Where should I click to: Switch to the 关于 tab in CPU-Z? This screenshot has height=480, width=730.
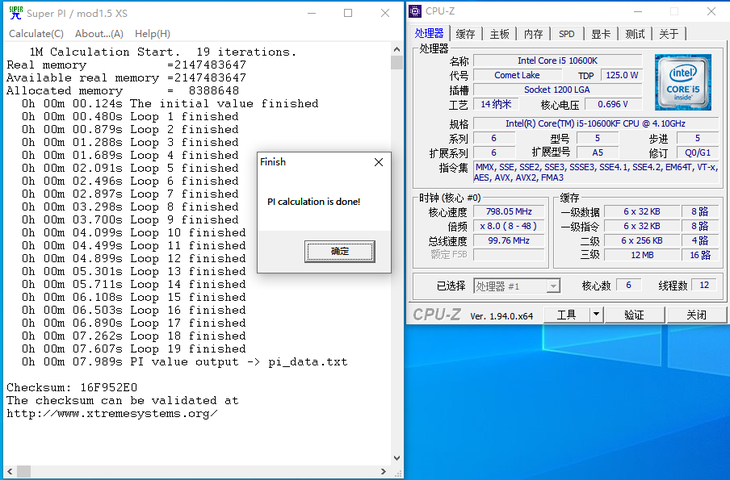coord(669,34)
